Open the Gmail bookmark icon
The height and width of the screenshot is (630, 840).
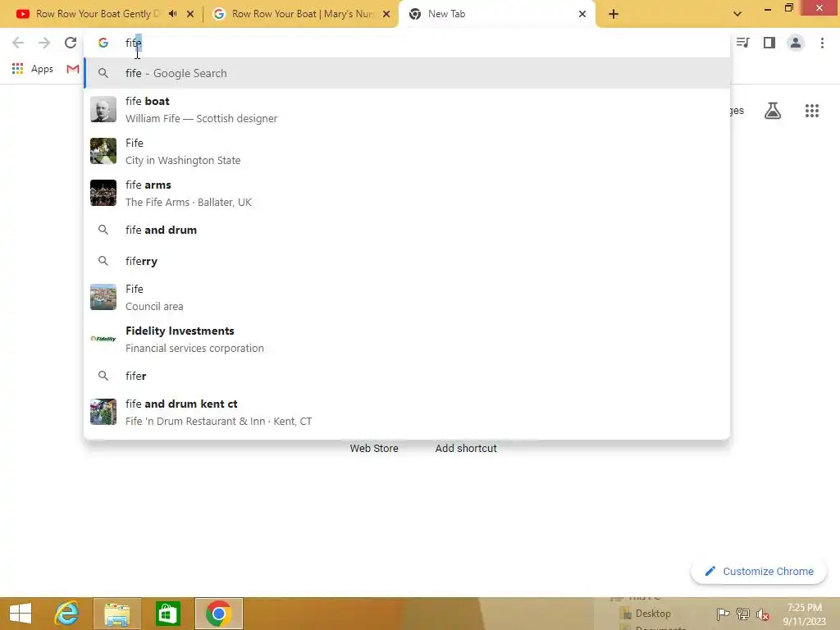click(x=73, y=69)
